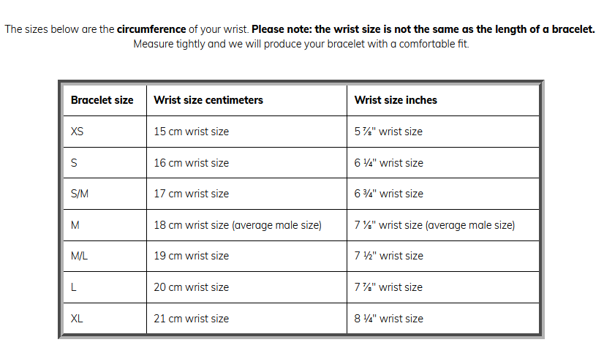Click the bold word "circumference" in the intro
This screenshot has height=364, width=604.
(152, 30)
